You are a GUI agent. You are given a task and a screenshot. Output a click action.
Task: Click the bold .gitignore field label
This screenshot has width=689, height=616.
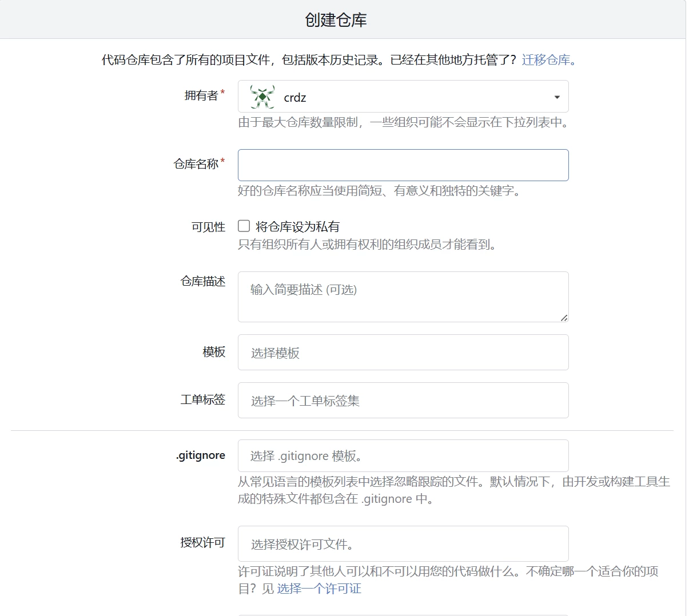coord(200,455)
